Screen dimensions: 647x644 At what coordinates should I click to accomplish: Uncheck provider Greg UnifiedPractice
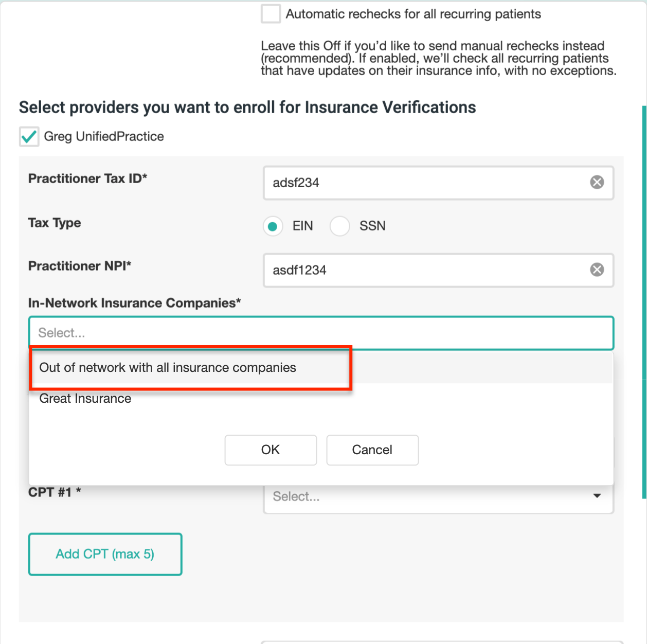(x=29, y=136)
